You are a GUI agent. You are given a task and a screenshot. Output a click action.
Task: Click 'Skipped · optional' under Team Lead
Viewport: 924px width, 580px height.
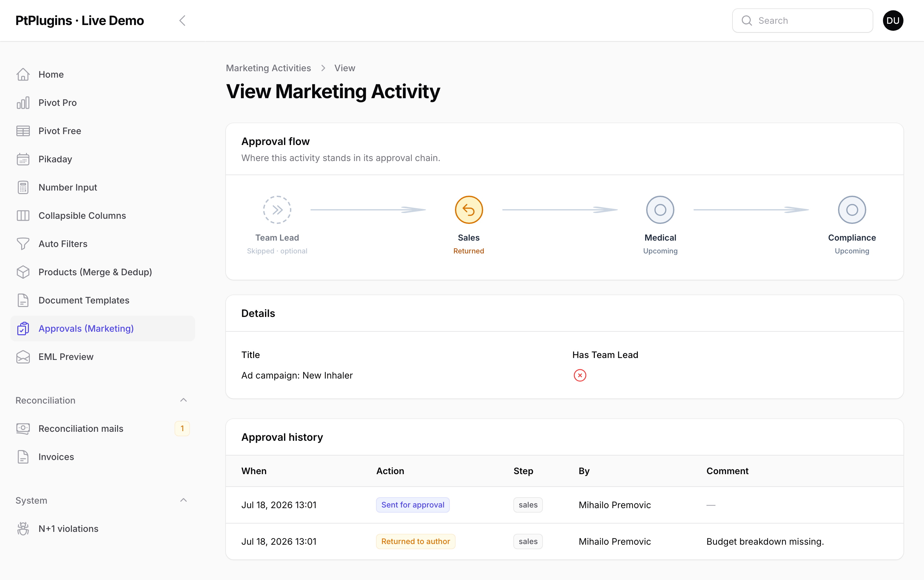coord(277,251)
